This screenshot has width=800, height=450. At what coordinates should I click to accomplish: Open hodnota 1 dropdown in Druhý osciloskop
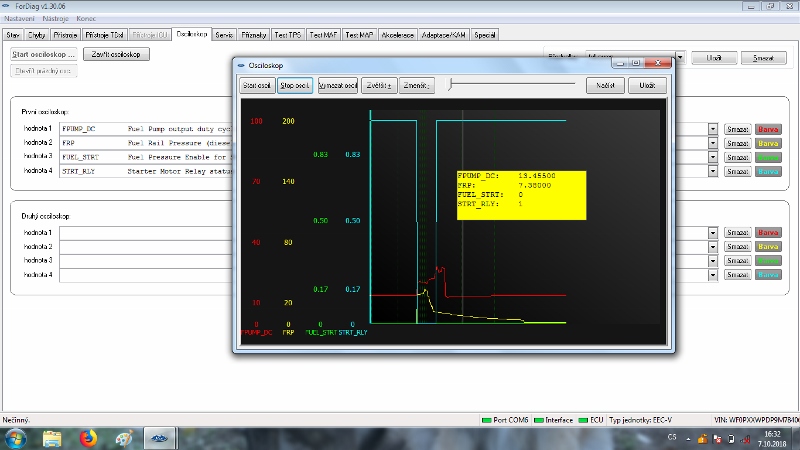click(713, 232)
